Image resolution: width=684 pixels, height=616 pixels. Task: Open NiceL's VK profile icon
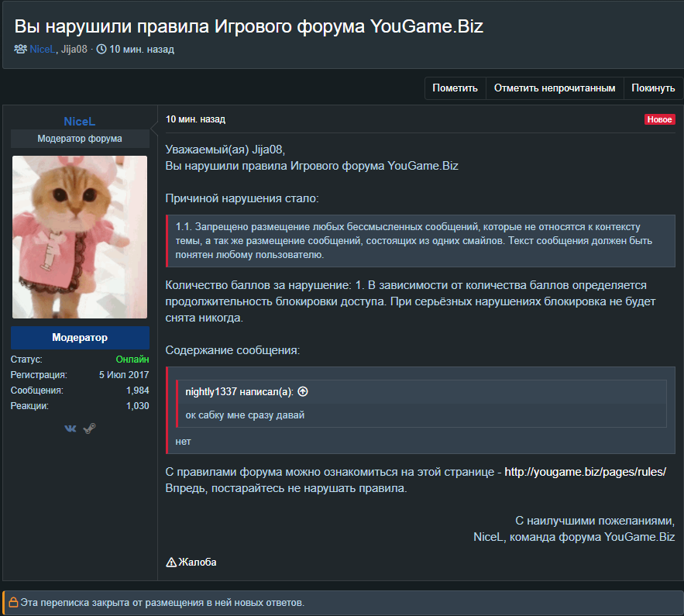[70, 428]
